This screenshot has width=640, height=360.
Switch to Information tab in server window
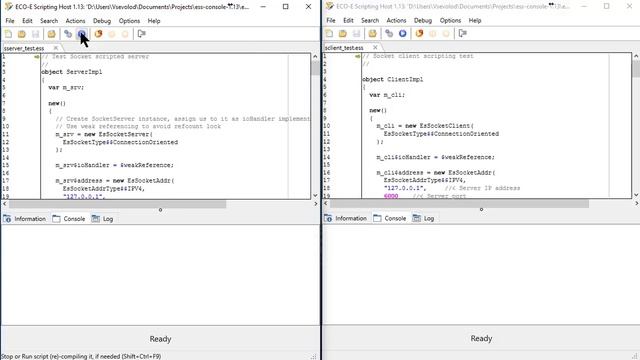tap(24, 219)
